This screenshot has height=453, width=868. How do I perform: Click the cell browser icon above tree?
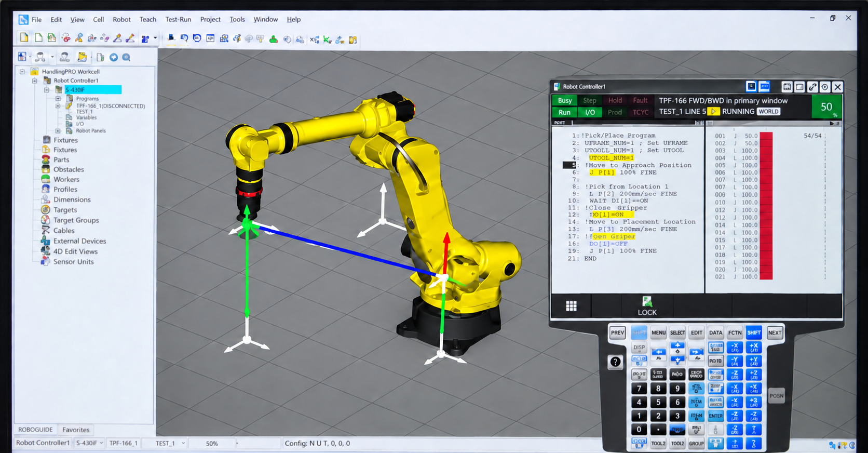point(22,57)
